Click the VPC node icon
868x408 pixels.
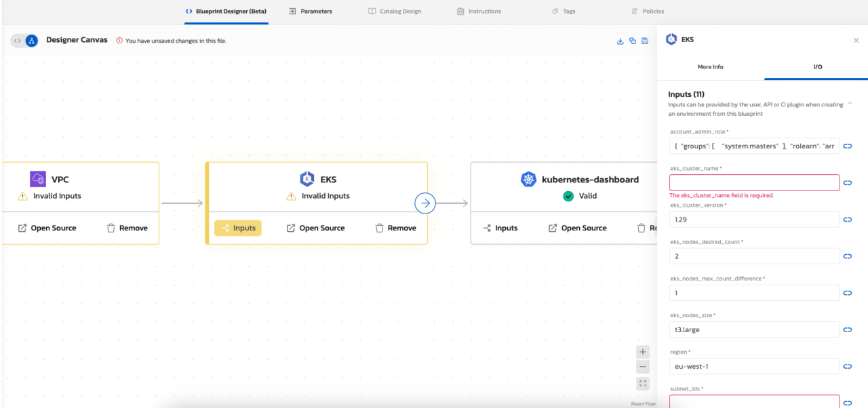point(37,179)
